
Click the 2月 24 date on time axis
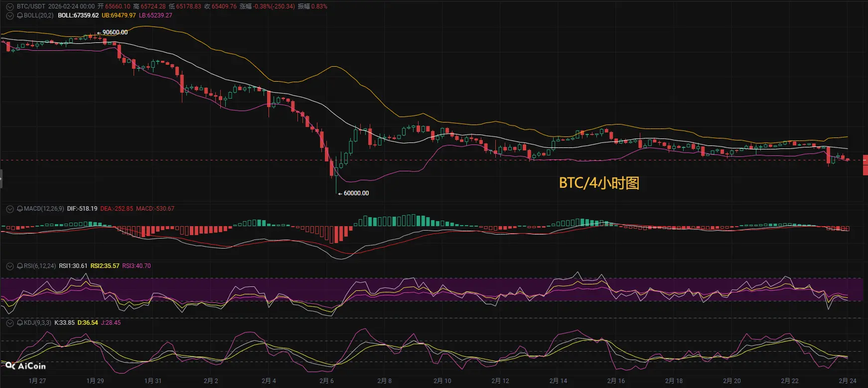[848, 381]
